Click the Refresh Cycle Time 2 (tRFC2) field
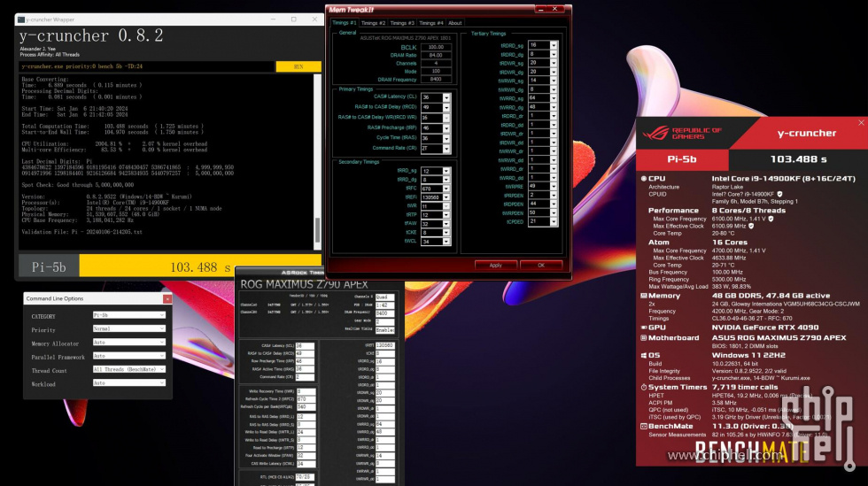Viewport: 868px width, 486px height. [306, 398]
